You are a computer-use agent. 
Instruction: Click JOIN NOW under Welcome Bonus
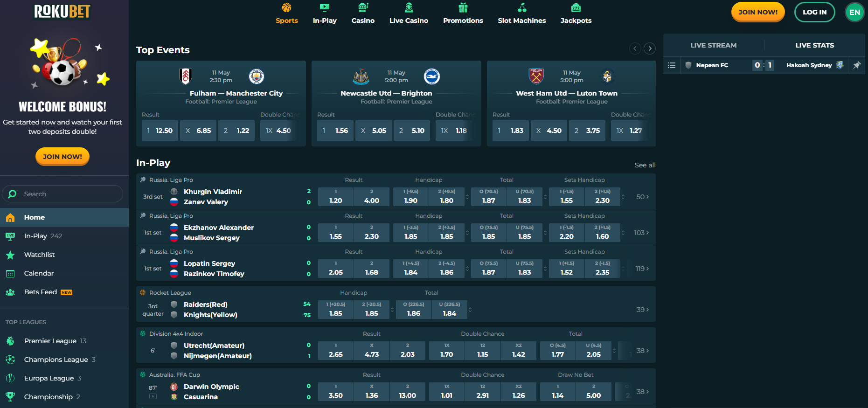62,157
